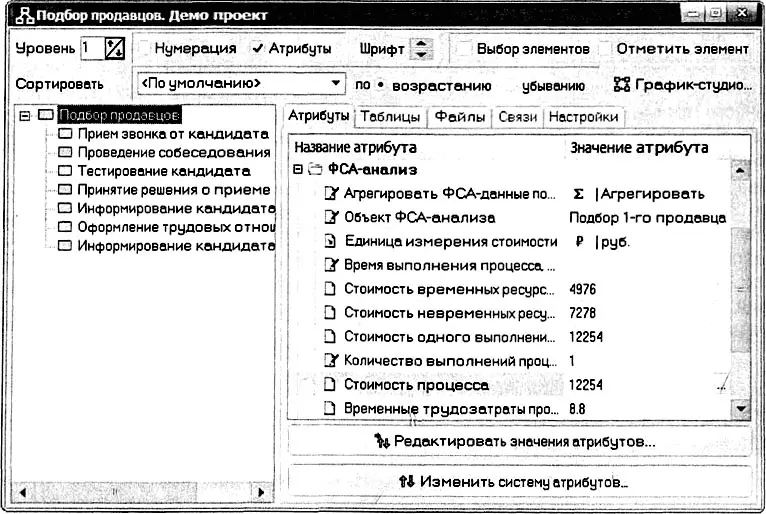Switch to the Настройки tab

(584, 117)
